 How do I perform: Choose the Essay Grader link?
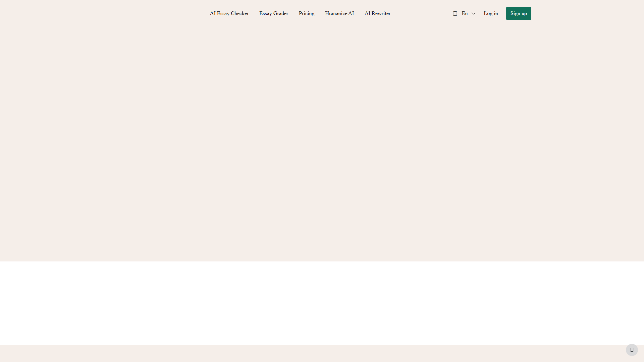coord(273,13)
